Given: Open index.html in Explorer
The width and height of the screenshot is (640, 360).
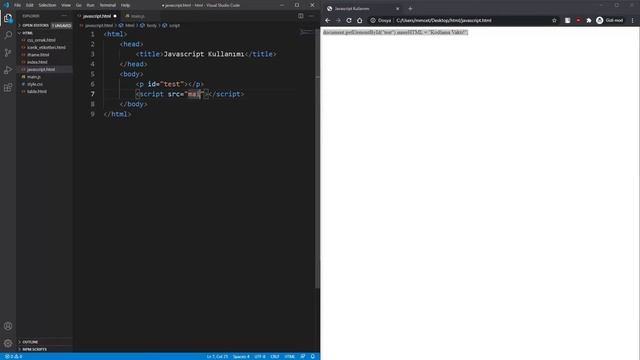Looking at the screenshot, I should 37,62.
